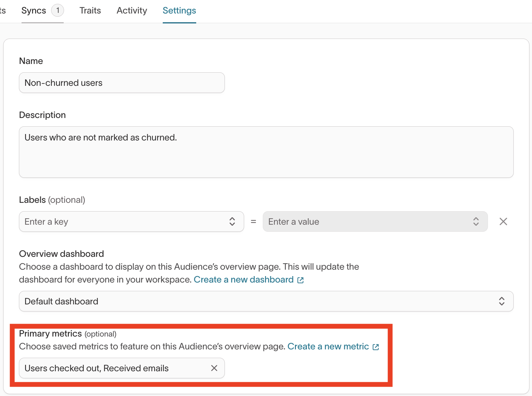The width and height of the screenshot is (532, 396).
Task: Open the Create a new metric link
Action: pyautogui.click(x=328, y=346)
